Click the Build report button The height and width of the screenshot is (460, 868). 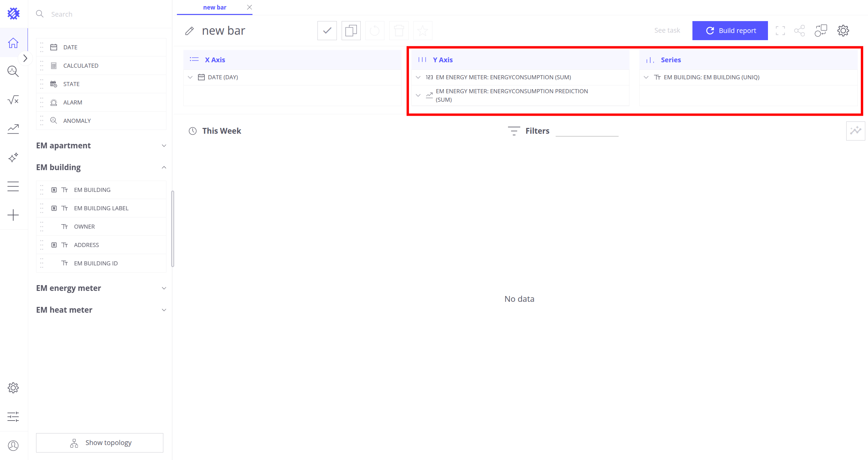(x=730, y=31)
